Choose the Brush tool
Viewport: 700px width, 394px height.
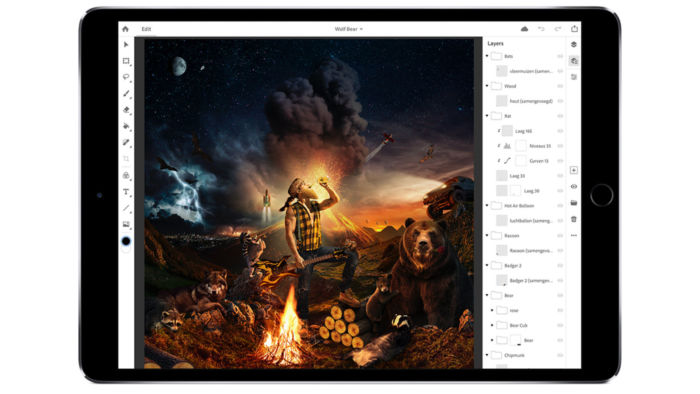[x=126, y=94]
